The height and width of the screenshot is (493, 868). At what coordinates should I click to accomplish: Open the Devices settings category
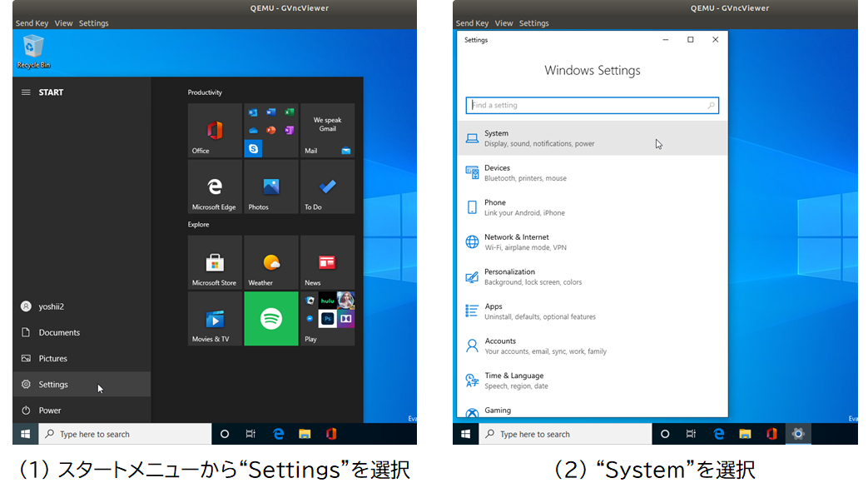click(533, 172)
